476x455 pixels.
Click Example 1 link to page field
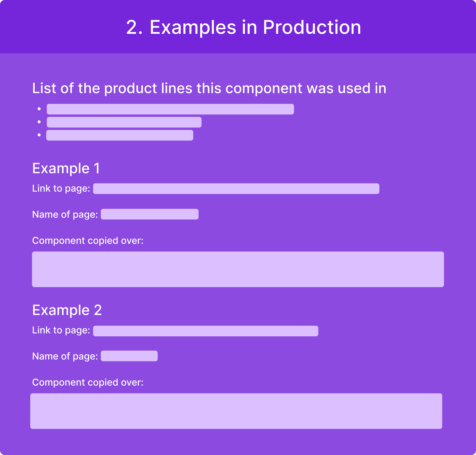coord(236,189)
